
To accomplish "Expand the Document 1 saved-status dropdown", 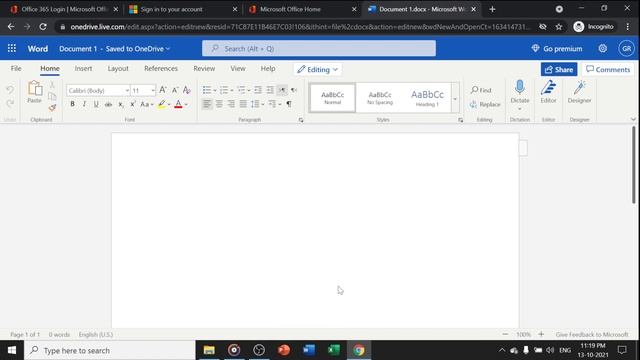I will [x=168, y=49].
